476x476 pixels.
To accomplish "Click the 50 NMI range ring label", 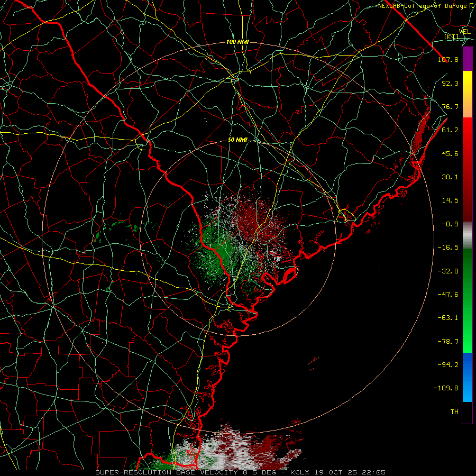I will (x=237, y=140).
